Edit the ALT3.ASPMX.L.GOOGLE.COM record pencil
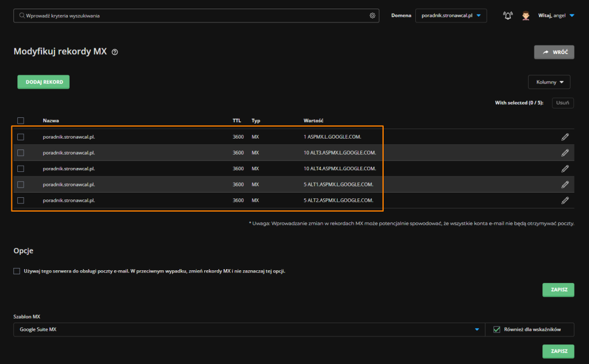589x364 pixels. 565,153
